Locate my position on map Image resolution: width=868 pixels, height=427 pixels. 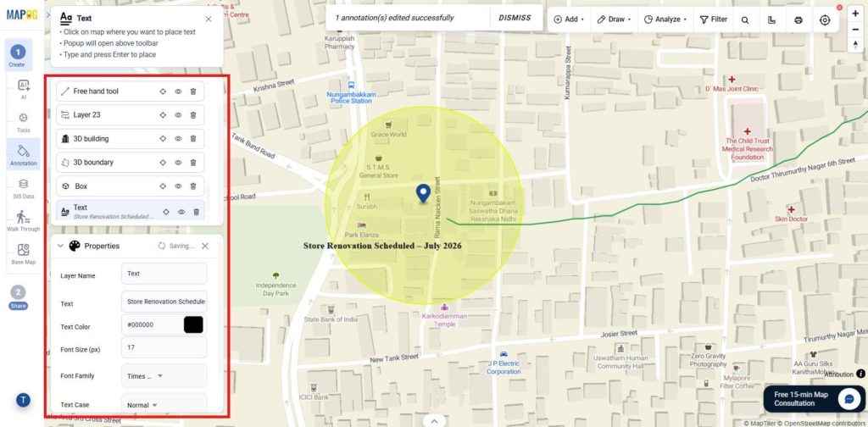pos(825,20)
